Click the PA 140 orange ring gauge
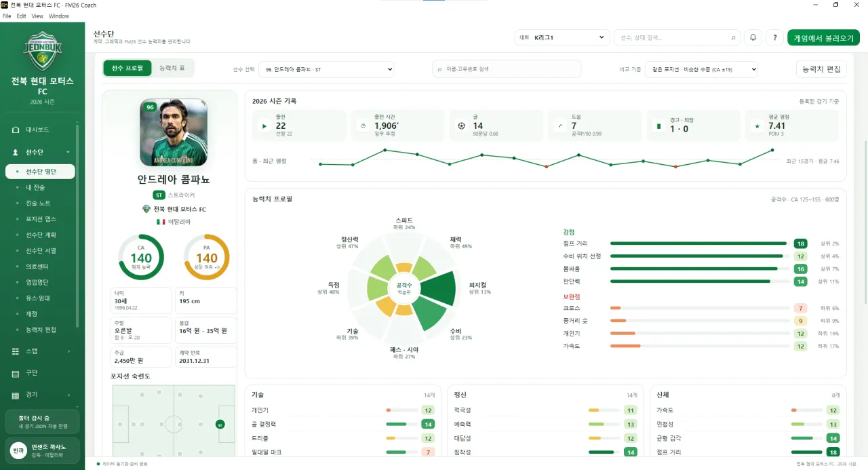This screenshot has height=470, width=868. coord(207,258)
